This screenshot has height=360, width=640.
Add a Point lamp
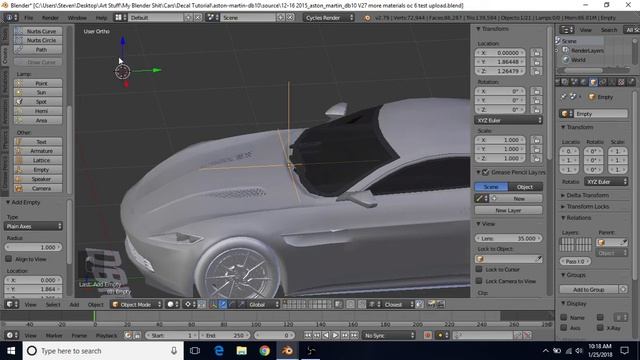(x=38, y=83)
